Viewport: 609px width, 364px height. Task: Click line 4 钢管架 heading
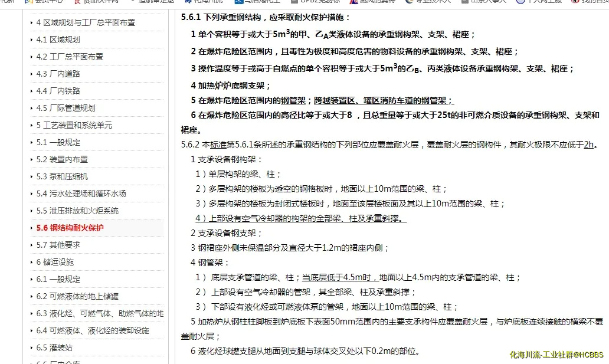pyautogui.click(x=209, y=263)
